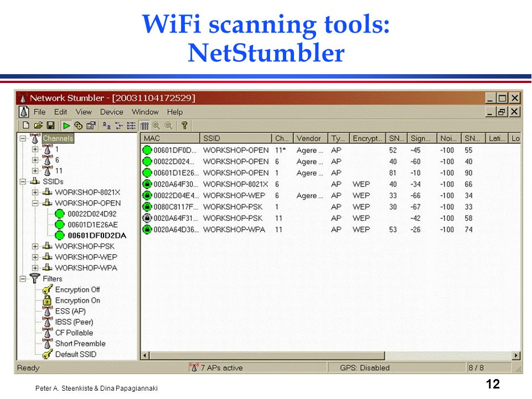Image resolution: width=532 pixels, height=399 pixels.
Task: Click green icon of row 00601DF0D...
Action: click(x=147, y=150)
